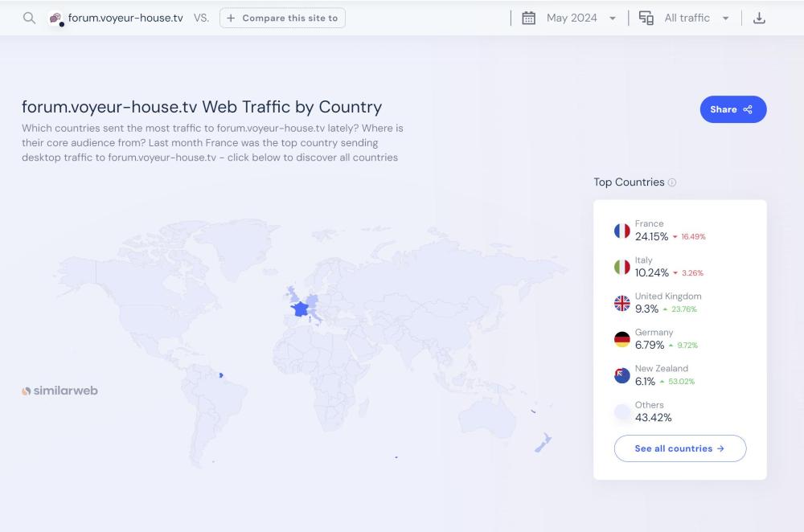This screenshot has width=804, height=532.
Task: Click the France flag icon
Action: point(621,231)
